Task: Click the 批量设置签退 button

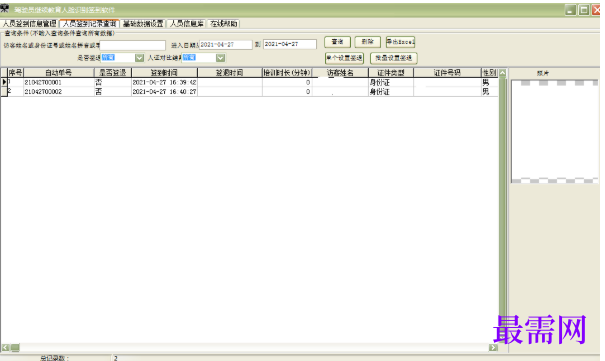Action: 394,58
